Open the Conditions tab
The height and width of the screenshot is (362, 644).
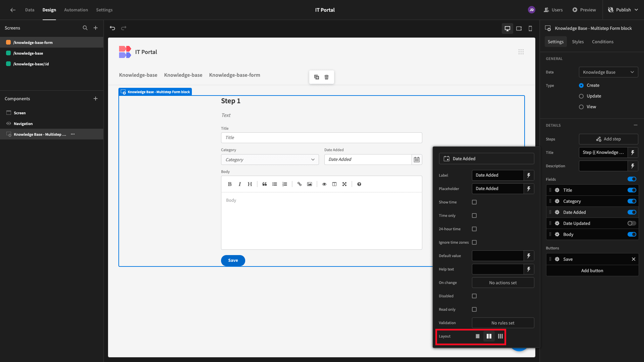(x=602, y=42)
